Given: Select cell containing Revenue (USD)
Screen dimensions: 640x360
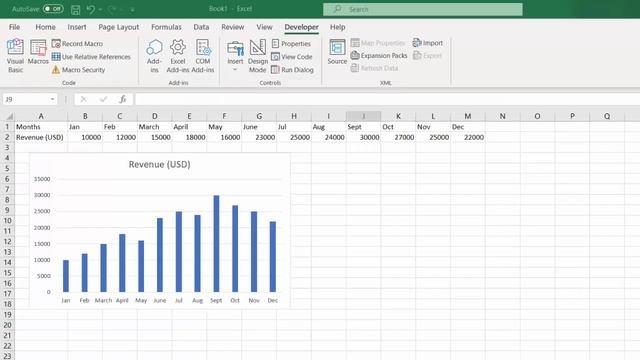Looking at the screenshot, I should coord(41,137).
